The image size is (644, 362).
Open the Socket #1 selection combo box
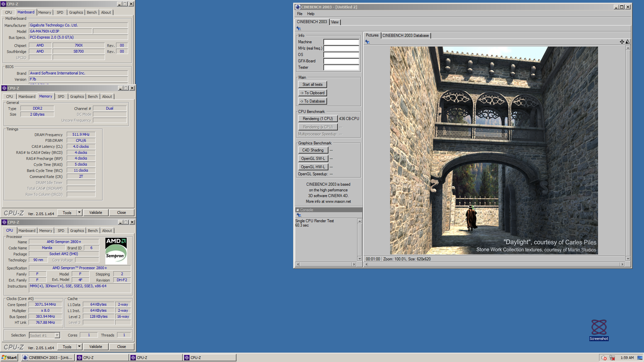tap(44, 335)
